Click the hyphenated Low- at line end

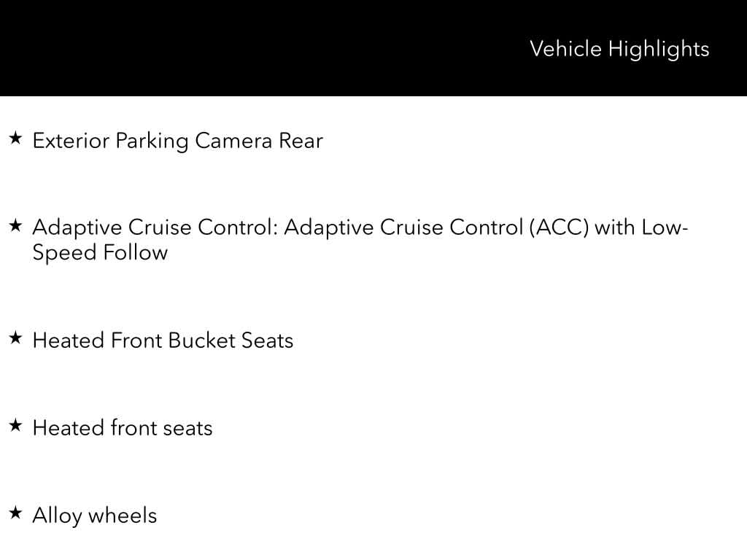click(x=665, y=228)
